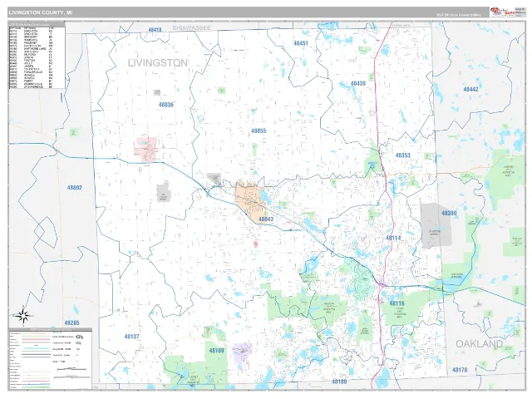532x399 pixels.
Task: Select ZIP code label 48353
Action: [x=402, y=155]
